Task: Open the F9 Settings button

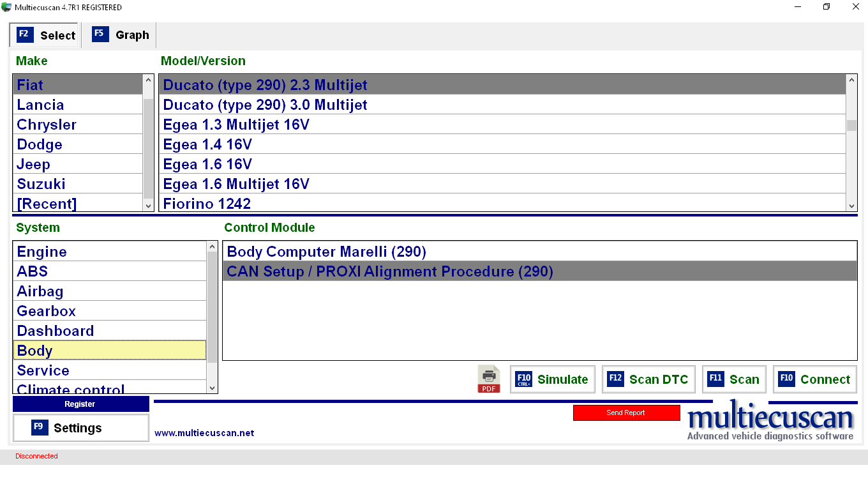Action: click(x=80, y=428)
